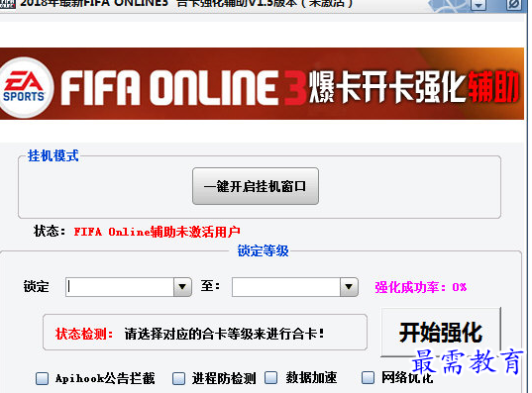This screenshot has height=393, width=532.
Task: Click the title bar dropdown arrow button
Action: click(479, 5)
